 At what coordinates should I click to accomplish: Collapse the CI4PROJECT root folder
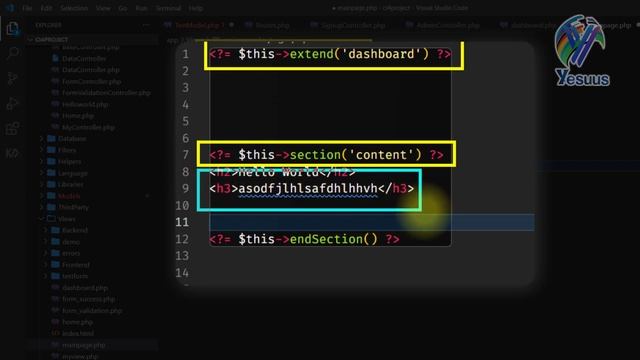[51, 40]
